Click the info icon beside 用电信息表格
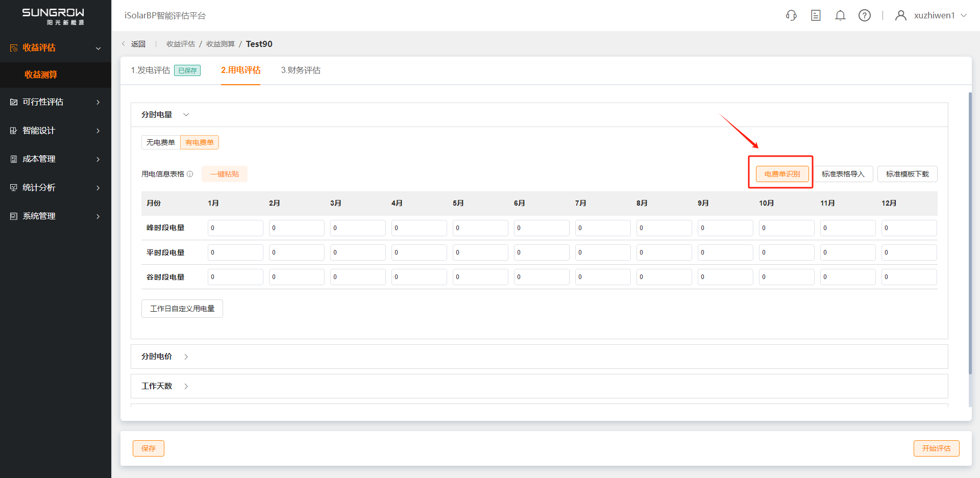Viewport: 980px width, 478px height. coord(190,174)
